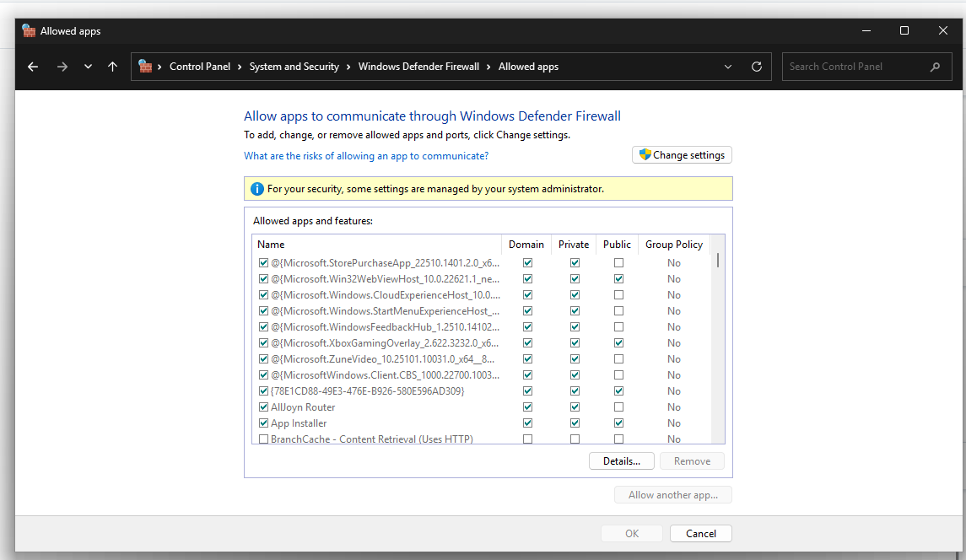966x560 pixels.
Task: Click the Domain column header
Action: (x=526, y=245)
